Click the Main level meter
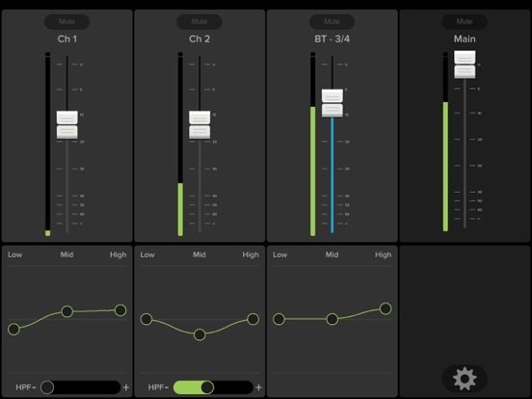The image size is (532, 399). (445, 142)
